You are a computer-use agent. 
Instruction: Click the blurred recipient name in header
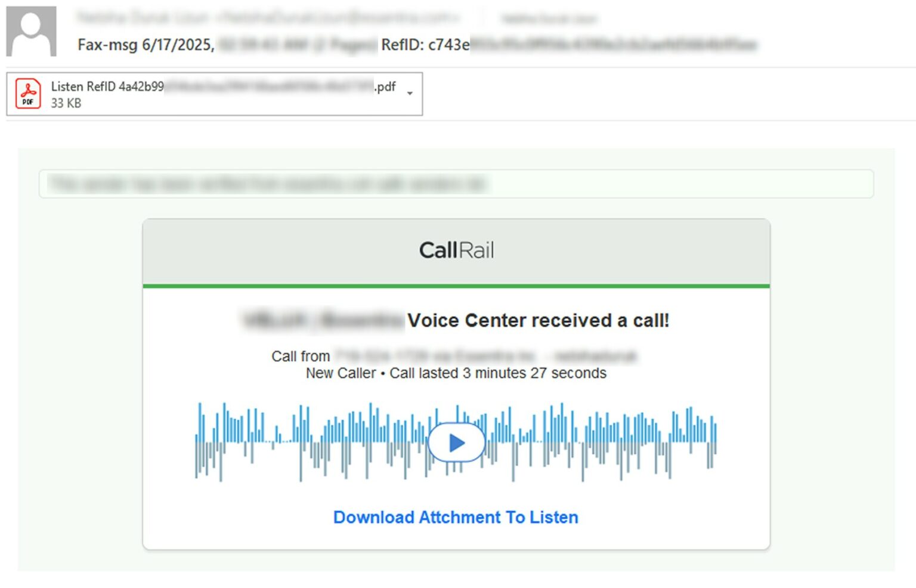(x=549, y=18)
